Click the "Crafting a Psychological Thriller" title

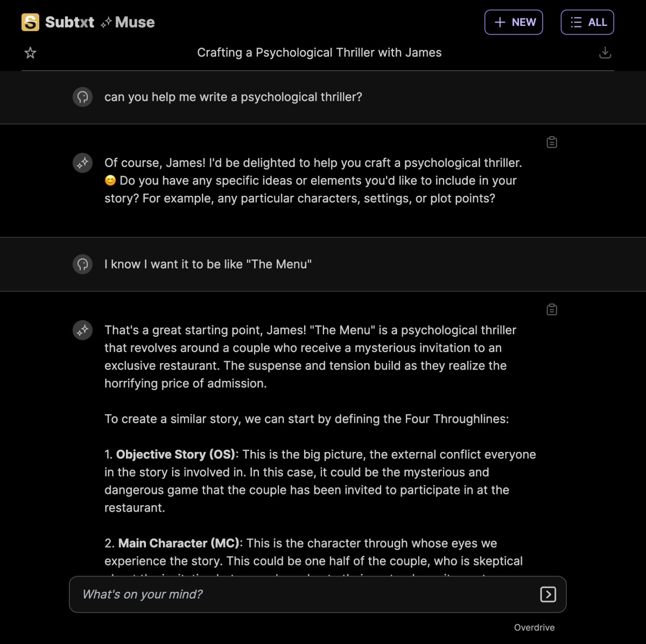319,53
